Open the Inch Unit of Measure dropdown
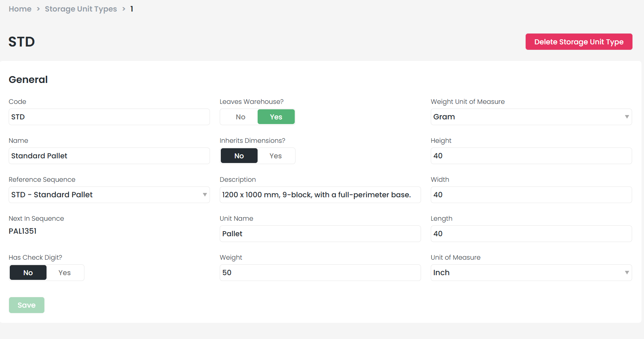Viewport: 644px width, 339px height. (x=531, y=273)
